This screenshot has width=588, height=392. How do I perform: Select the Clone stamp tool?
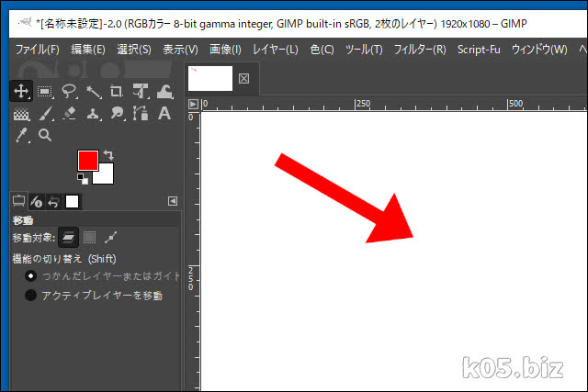tap(93, 114)
